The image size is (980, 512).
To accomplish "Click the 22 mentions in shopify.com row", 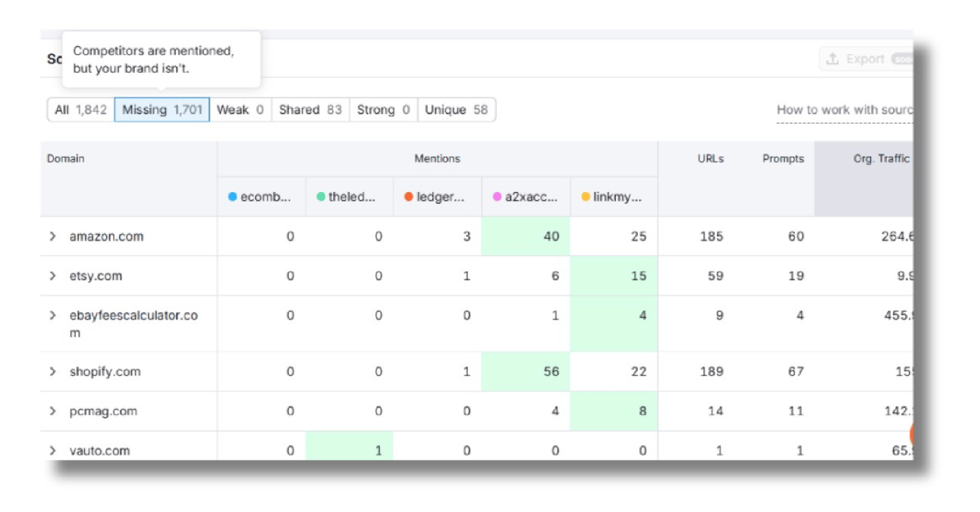I will pyautogui.click(x=638, y=372).
